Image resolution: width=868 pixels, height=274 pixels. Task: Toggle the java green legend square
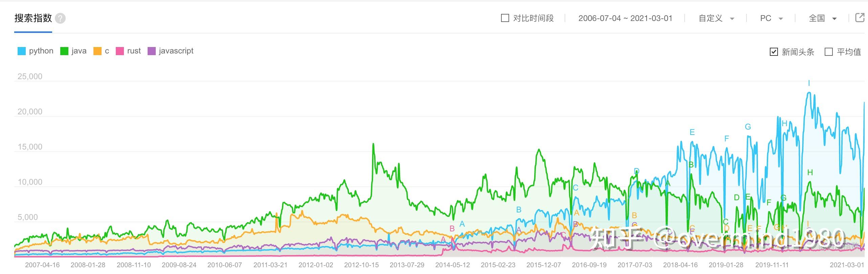(64, 51)
